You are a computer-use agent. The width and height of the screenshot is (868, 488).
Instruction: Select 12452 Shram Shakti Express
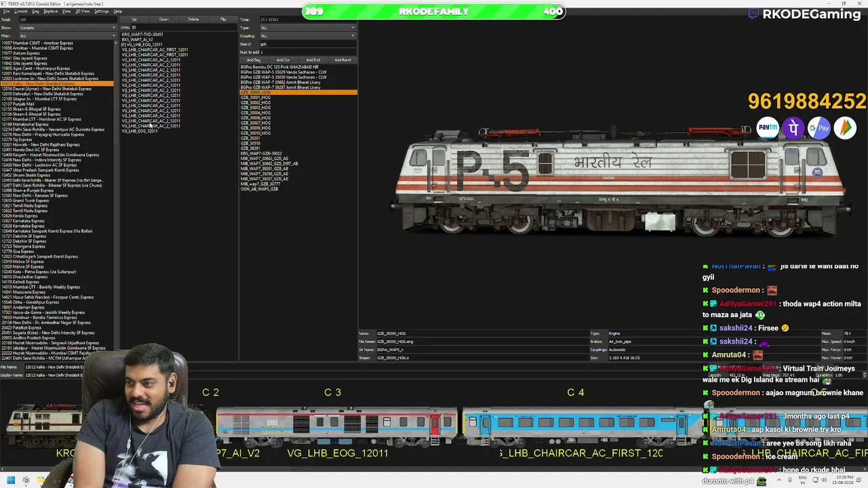click(x=58, y=176)
